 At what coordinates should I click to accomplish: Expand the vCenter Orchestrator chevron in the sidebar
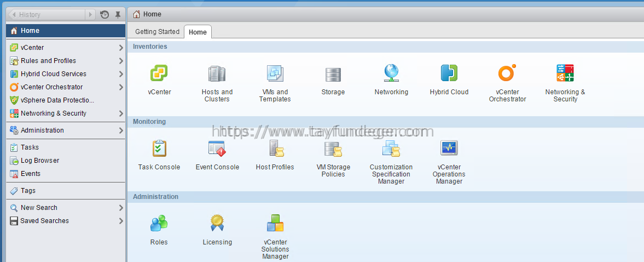[x=121, y=87]
